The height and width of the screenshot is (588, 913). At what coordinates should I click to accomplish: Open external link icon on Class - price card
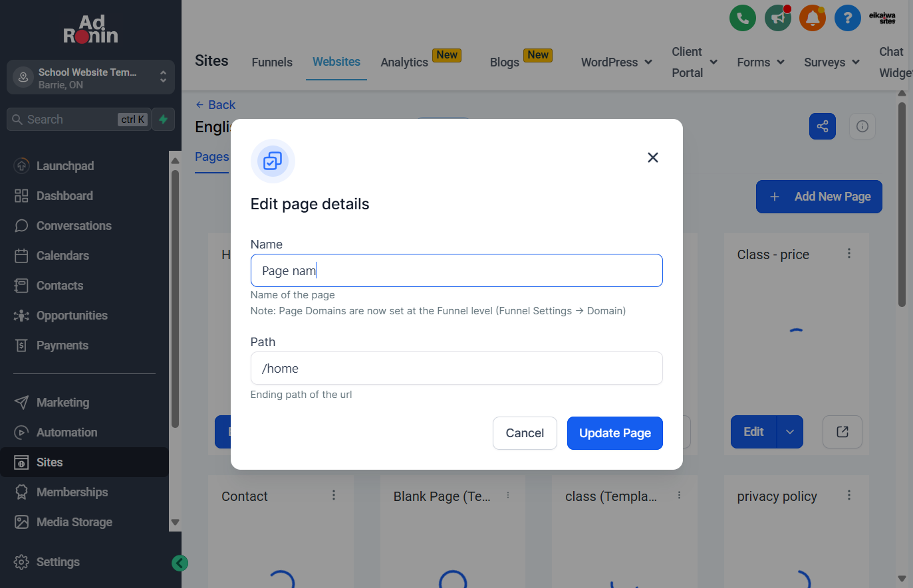click(843, 432)
